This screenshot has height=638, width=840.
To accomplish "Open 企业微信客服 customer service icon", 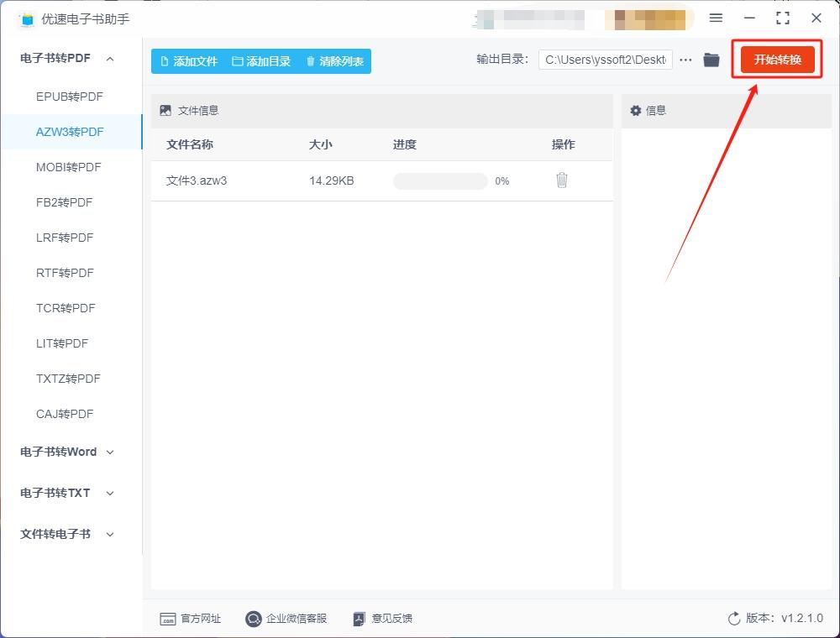I will [x=252, y=619].
